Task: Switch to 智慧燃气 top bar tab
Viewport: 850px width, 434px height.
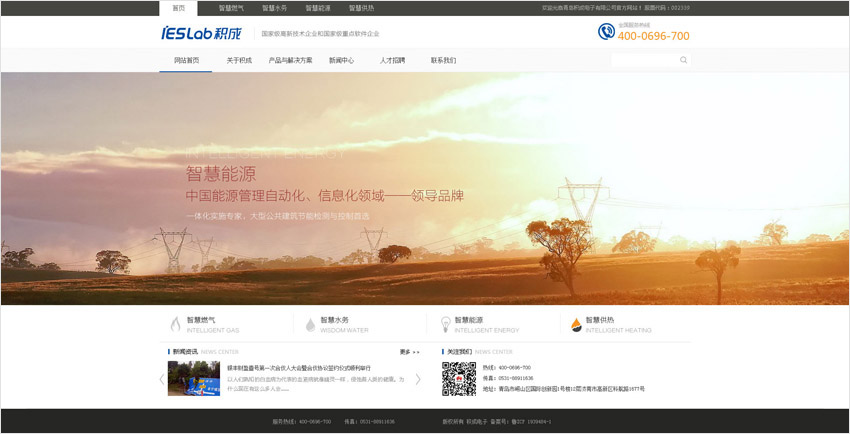Action: click(x=231, y=8)
